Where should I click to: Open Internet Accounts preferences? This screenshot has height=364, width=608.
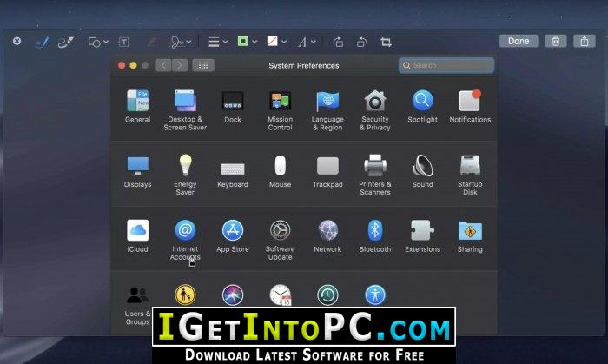click(185, 240)
